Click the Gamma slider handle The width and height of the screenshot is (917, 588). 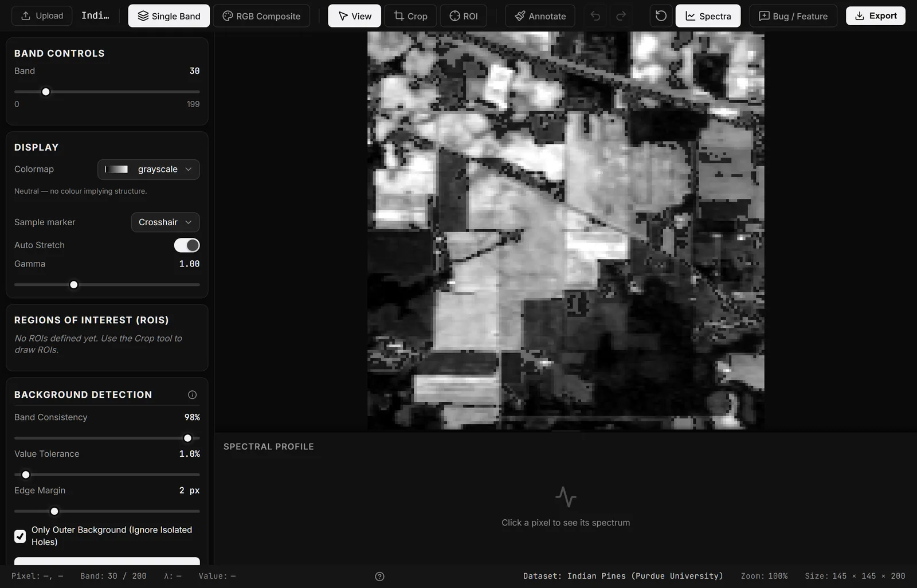(74, 285)
